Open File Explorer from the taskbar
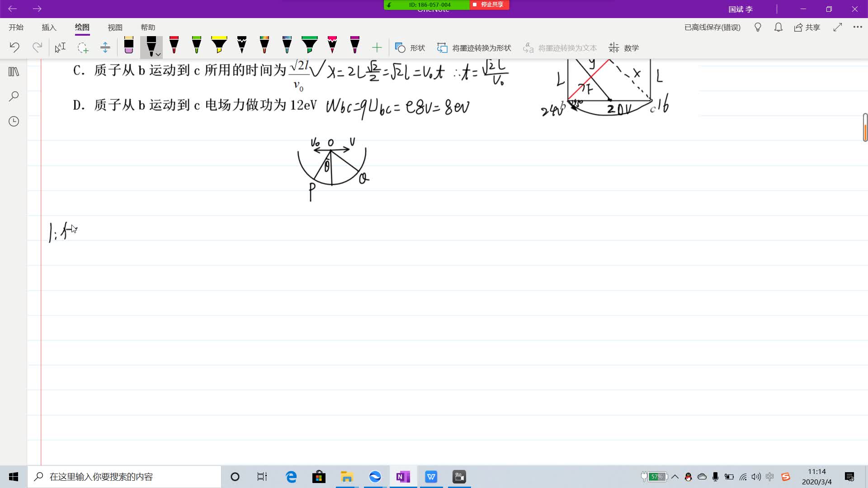Screen dimensions: 868x488 click(x=347, y=477)
